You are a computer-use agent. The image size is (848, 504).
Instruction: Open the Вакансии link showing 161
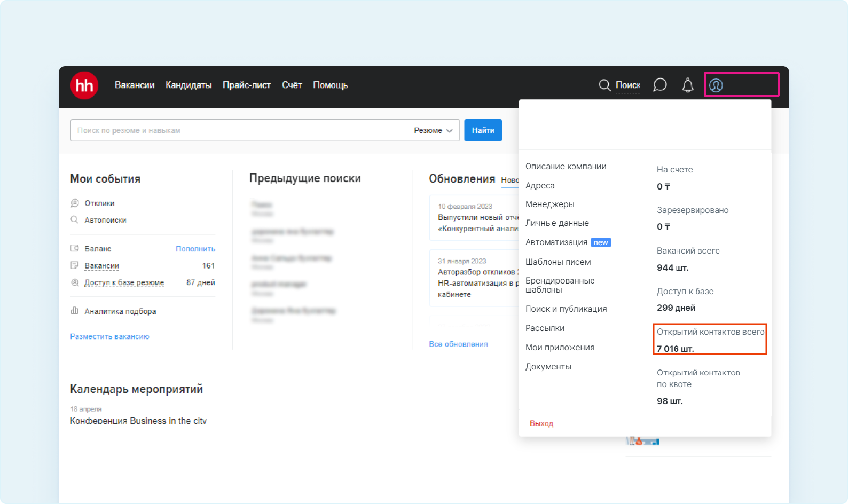tap(101, 266)
